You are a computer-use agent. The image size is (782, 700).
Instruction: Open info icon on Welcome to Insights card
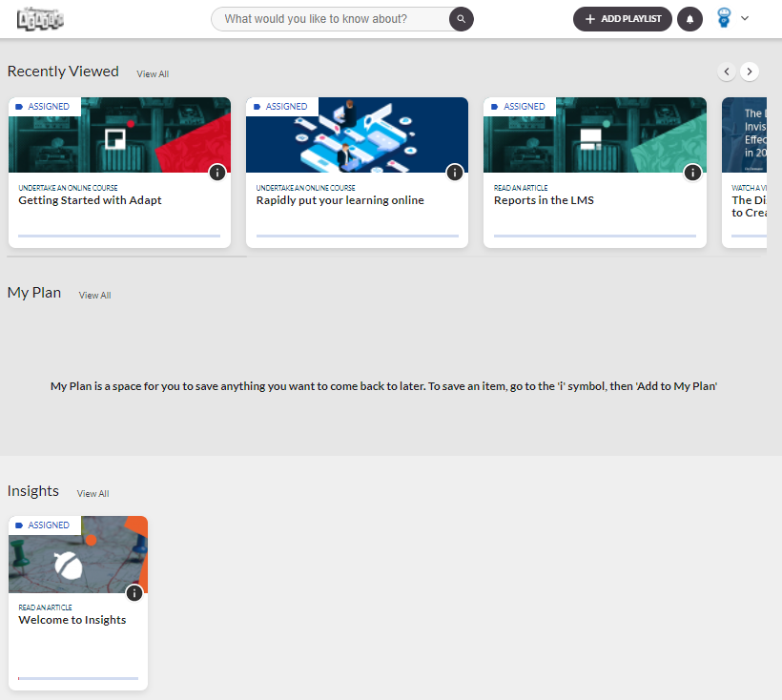[134, 592]
